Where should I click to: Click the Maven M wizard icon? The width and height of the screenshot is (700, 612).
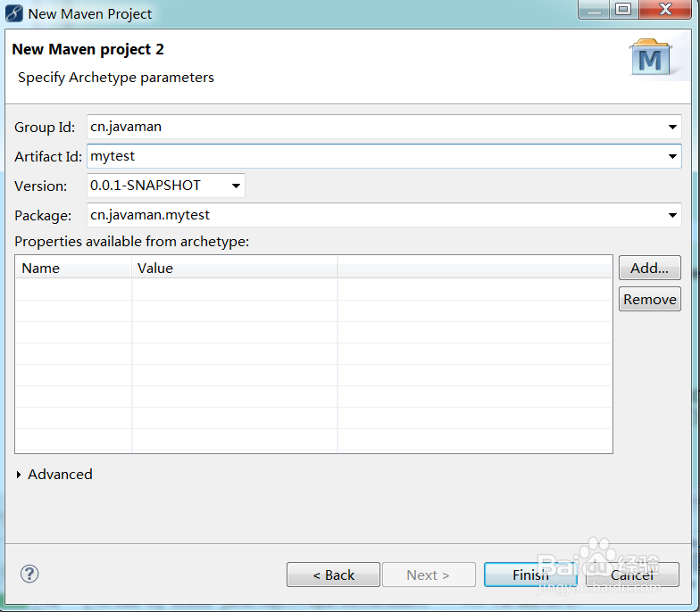[x=650, y=57]
